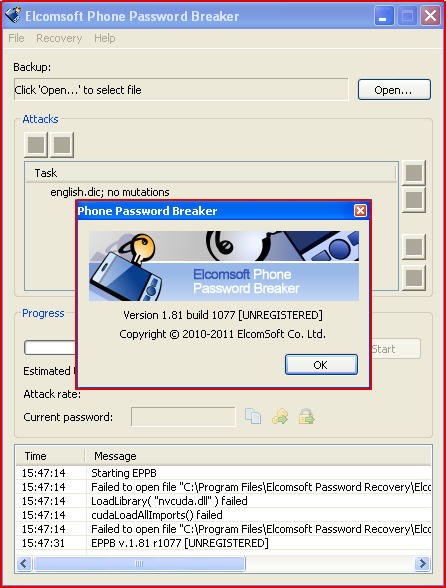The width and height of the screenshot is (446, 588).
Task: Select the LoadLibrary nvcuda.dll failed log entry
Action: (224, 501)
